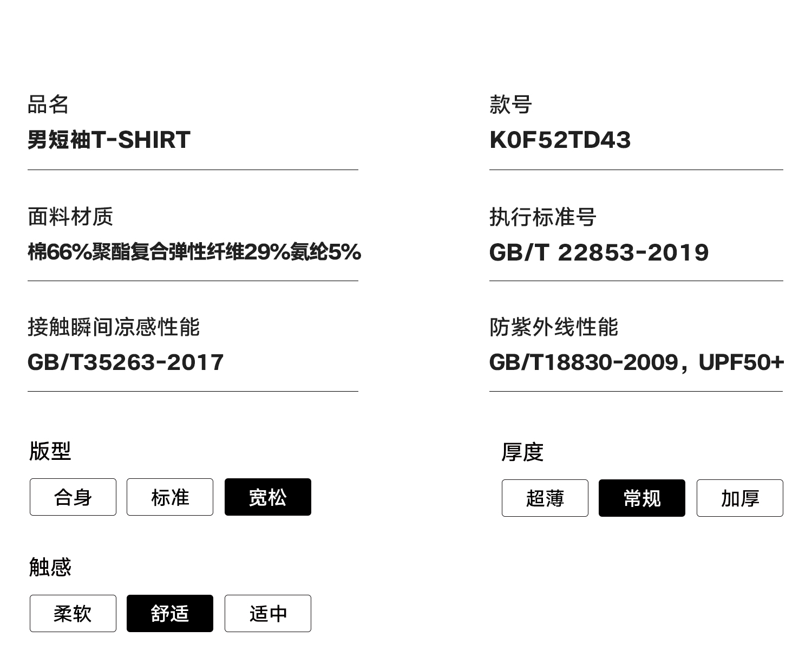Viewport: 812px width, 650px height.
Task: Click the highlighted 舒适 touch-feel option
Action: (170, 614)
